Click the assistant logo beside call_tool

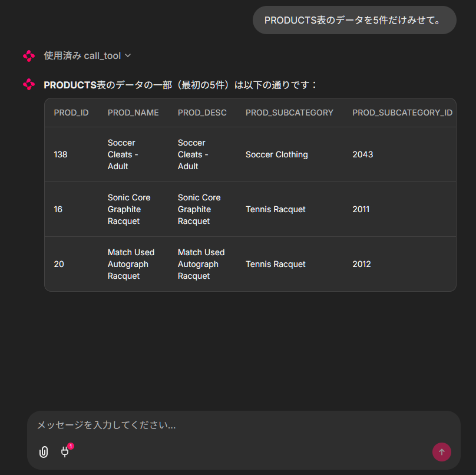click(x=29, y=56)
